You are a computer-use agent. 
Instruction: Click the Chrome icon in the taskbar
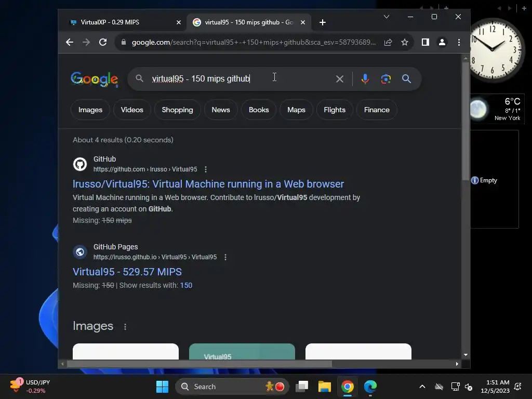click(348, 387)
